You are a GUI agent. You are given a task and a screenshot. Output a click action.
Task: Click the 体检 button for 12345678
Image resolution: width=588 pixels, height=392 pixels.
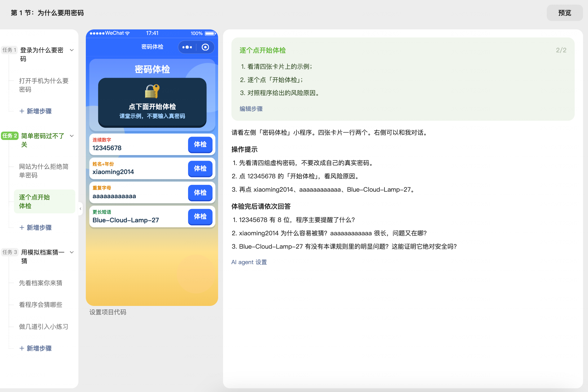coord(200,144)
